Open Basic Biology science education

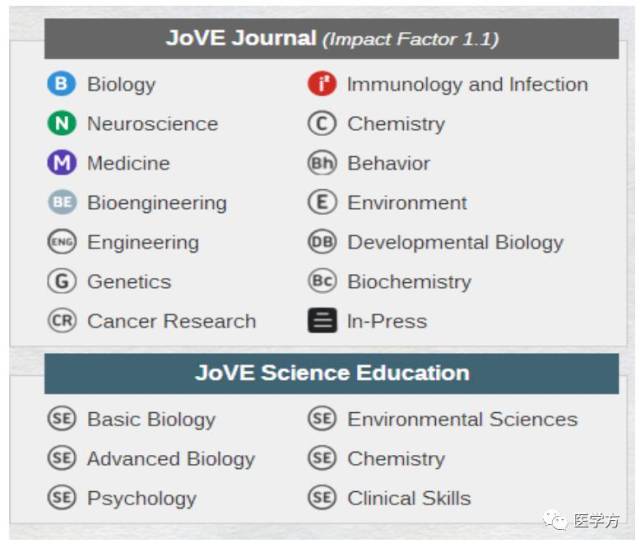tap(151, 419)
